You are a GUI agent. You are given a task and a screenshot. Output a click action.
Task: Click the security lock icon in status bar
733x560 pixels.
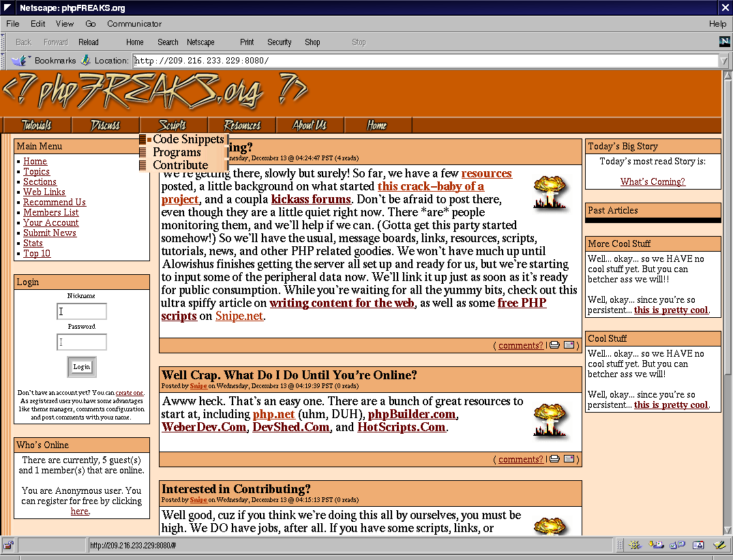9,545
